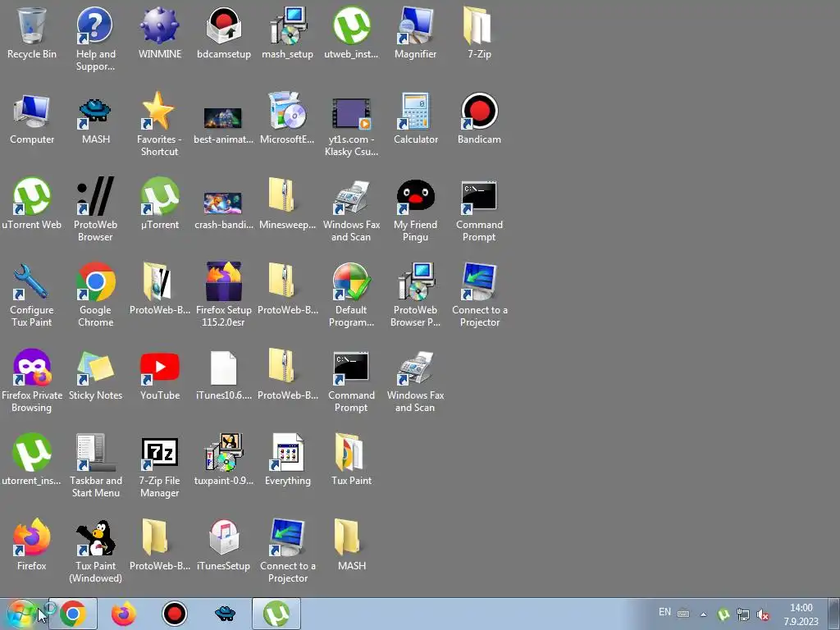
Task: Select the Minesweep... zip folder
Action: click(288, 203)
